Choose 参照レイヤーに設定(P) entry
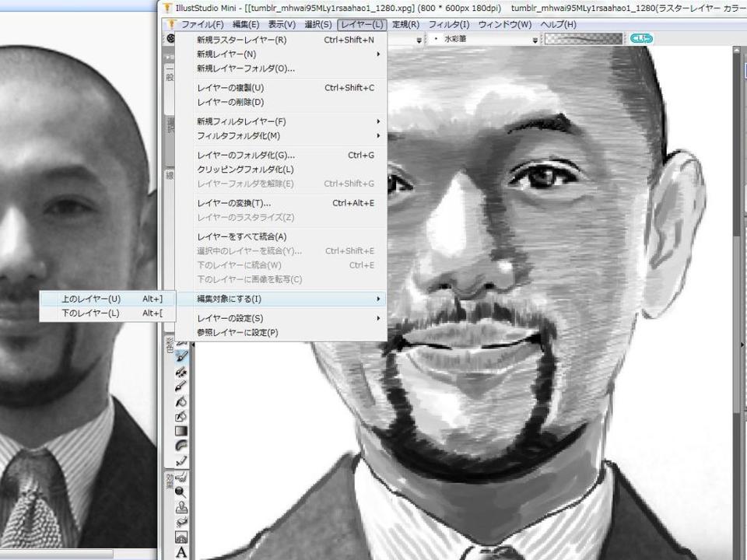The height and width of the screenshot is (560, 747). (281, 332)
